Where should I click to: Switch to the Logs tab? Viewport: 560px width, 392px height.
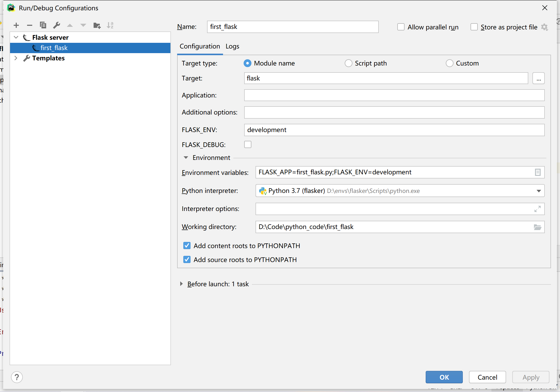coord(232,46)
